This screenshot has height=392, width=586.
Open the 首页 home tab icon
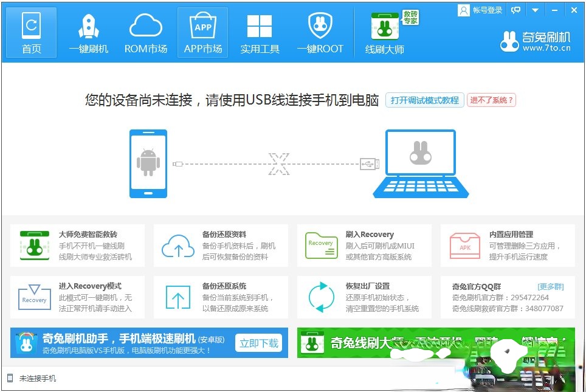(32, 26)
